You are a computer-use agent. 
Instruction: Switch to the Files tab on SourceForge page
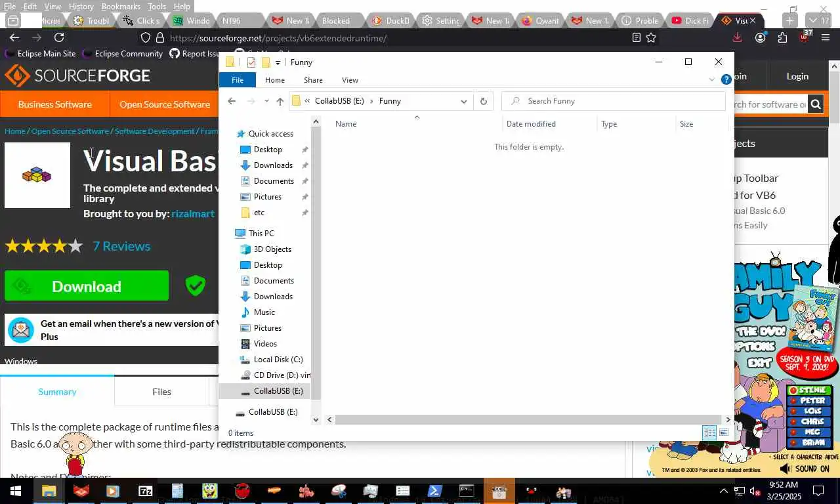161,392
